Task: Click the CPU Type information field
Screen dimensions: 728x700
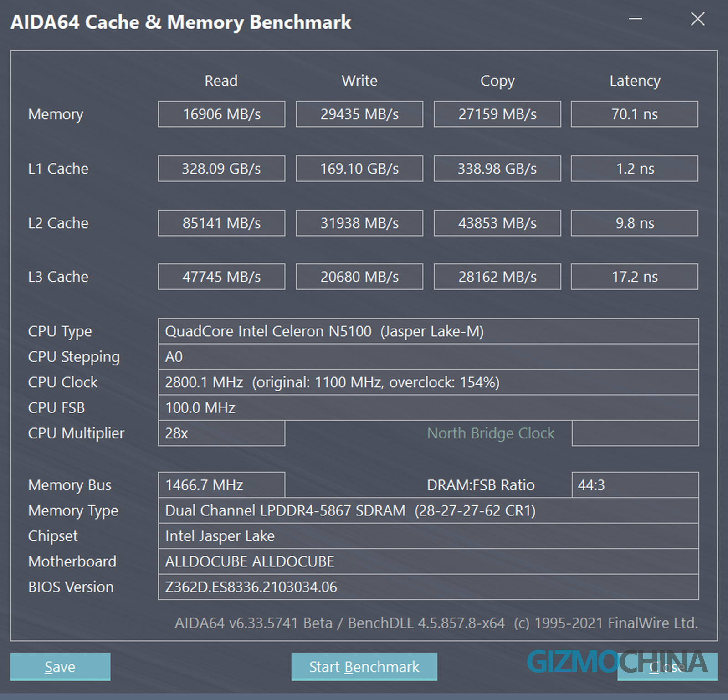Action: click(x=428, y=331)
